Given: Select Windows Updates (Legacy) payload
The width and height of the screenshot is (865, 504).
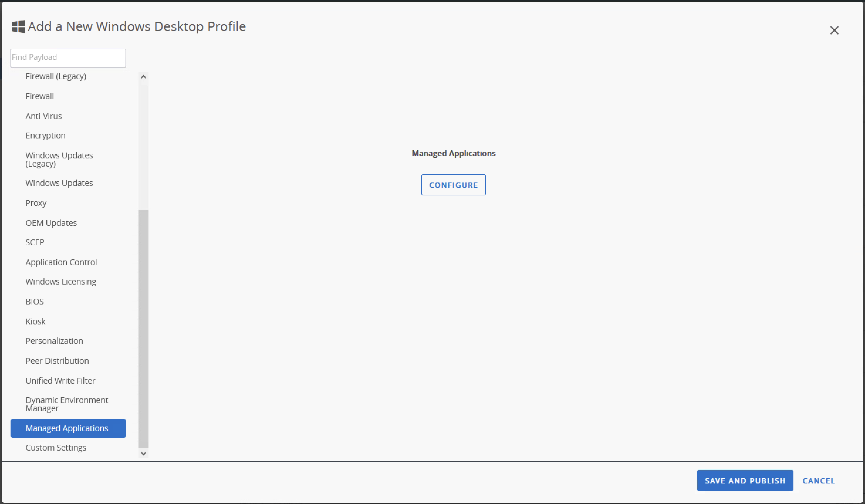Looking at the screenshot, I should click(59, 159).
